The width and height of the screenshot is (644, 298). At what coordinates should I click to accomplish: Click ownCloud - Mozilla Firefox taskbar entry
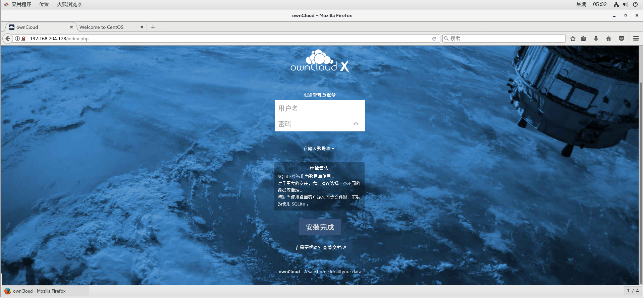click(46, 291)
